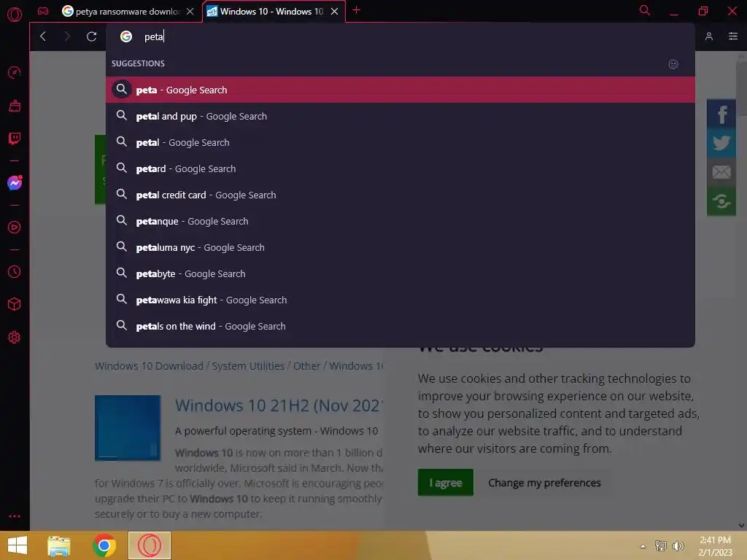Click the green share icon
The image size is (747, 560).
(721, 201)
